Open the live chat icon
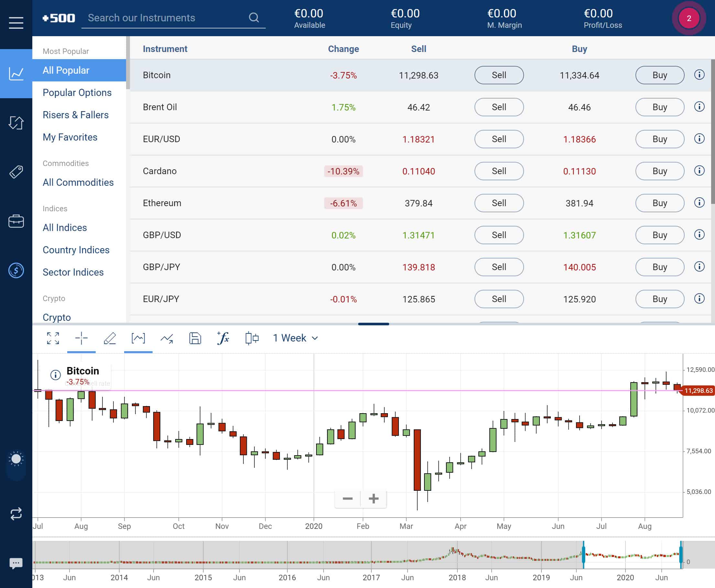The height and width of the screenshot is (588, 715). pos(16,563)
